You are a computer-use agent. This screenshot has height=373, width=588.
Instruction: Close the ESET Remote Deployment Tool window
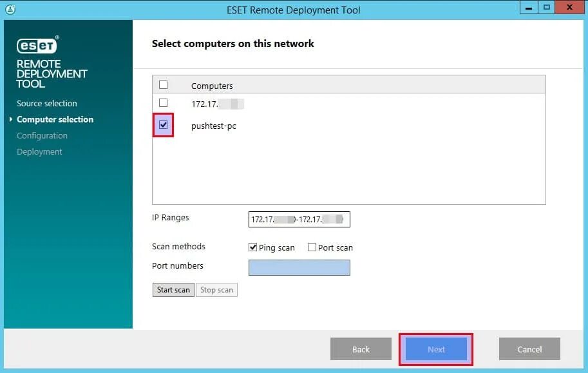point(569,8)
